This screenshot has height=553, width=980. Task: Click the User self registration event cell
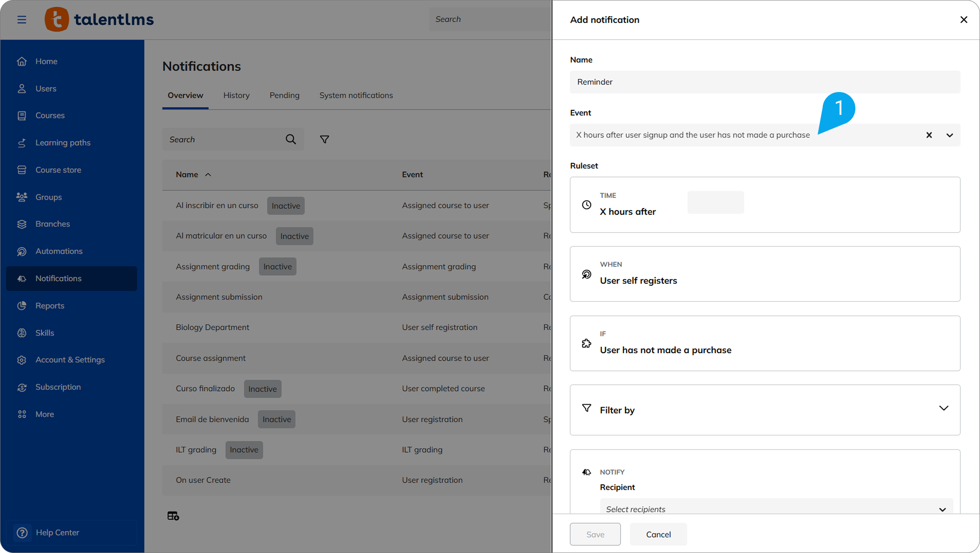[x=439, y=327]
